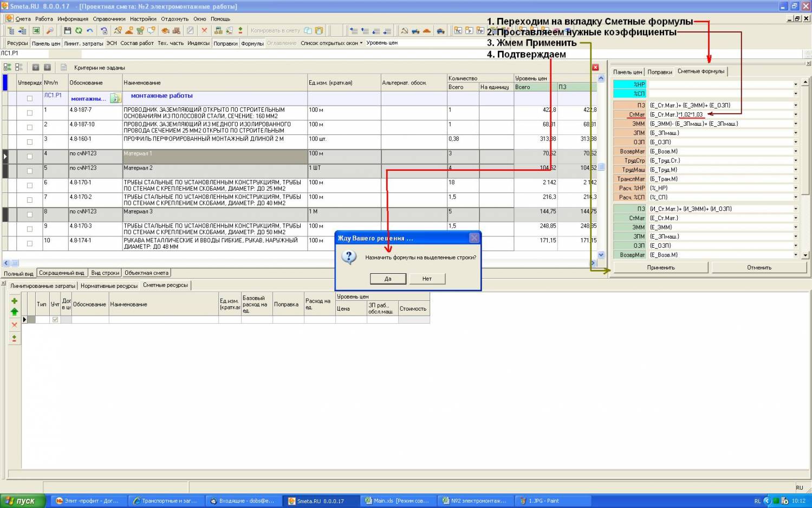Viewport: 812px width, 508px height.
Task: Click the Excel export toolbar icon
Action: (36, 31)
